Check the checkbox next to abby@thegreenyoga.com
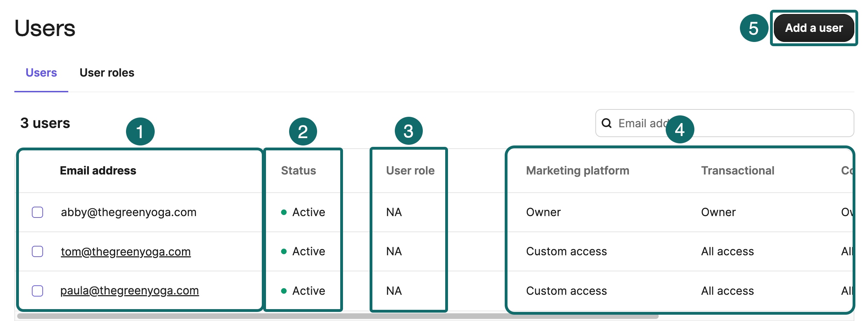Image resolution: width=868 pixels, height=321 pixels. click(37, 212)
